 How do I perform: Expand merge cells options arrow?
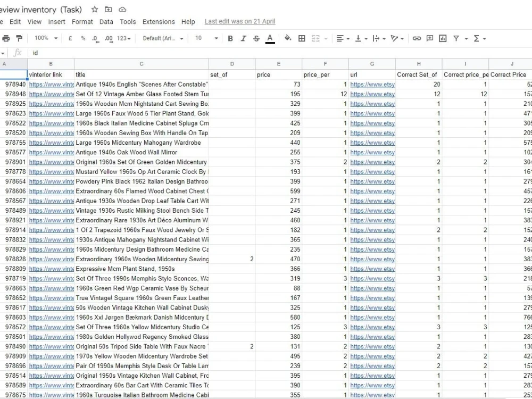(x=326, y=39)
